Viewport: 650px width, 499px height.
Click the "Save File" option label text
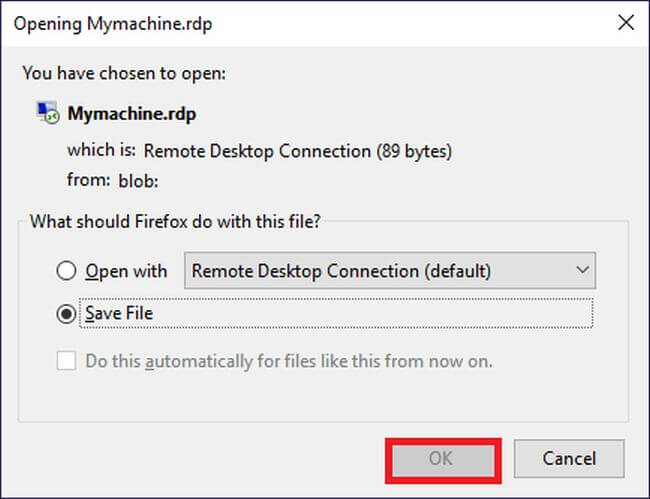pos(119,314)
